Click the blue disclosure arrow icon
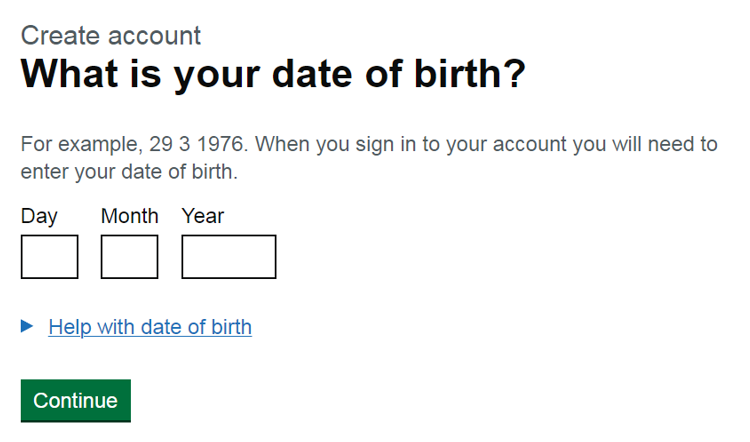The image size is (750, 442). (x=28, y=326)
